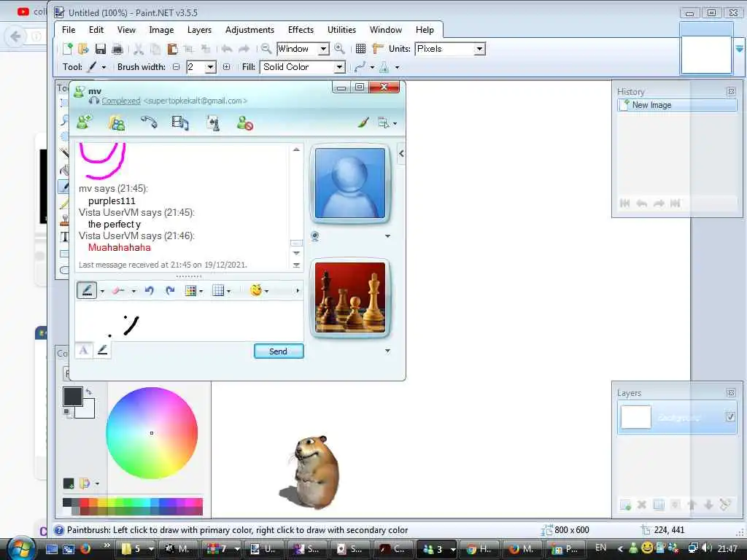Swap primary and secondary colors arrow
The image size is (747, 560).
89,392
